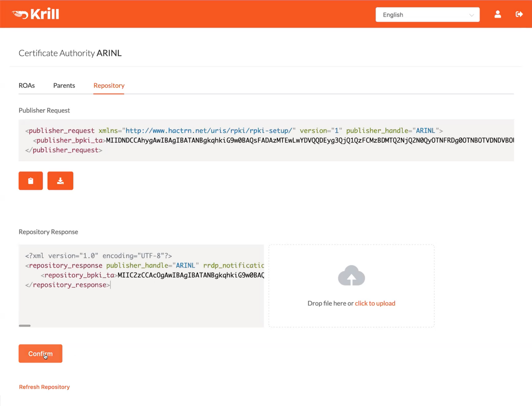Click the 'click to upload' link

tap(375, 303)
